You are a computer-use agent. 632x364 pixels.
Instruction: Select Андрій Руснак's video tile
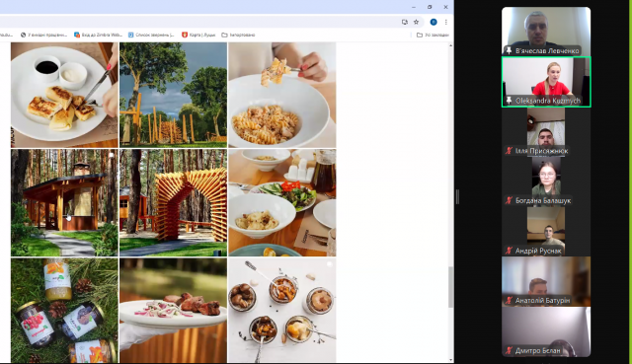click(x=546, y=232)
